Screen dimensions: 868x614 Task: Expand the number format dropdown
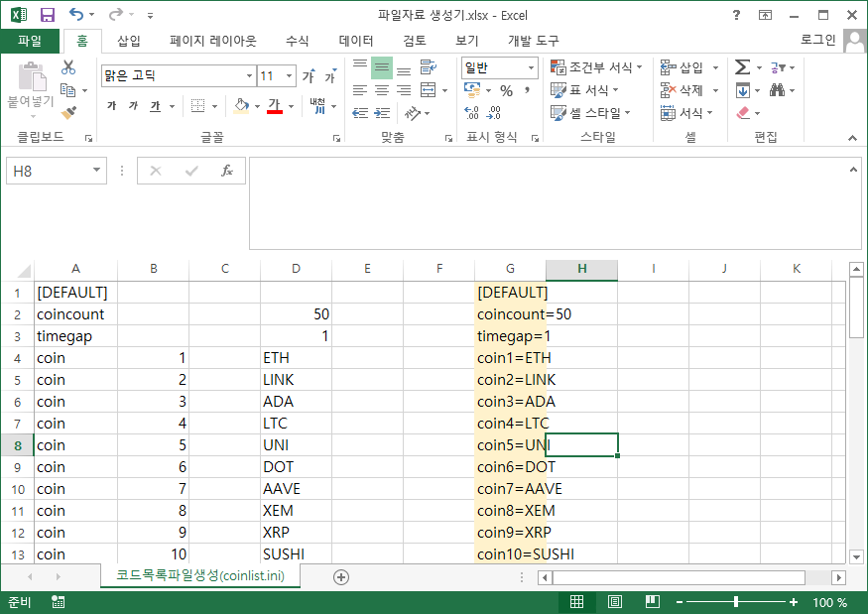[x=531, y=67]
